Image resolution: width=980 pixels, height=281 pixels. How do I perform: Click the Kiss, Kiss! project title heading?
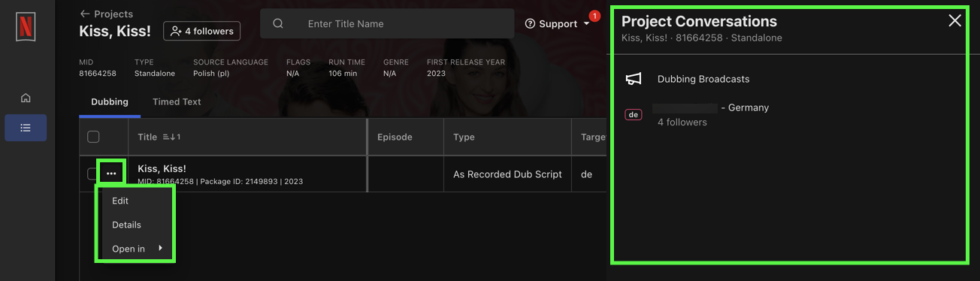(x=115, y=32)
